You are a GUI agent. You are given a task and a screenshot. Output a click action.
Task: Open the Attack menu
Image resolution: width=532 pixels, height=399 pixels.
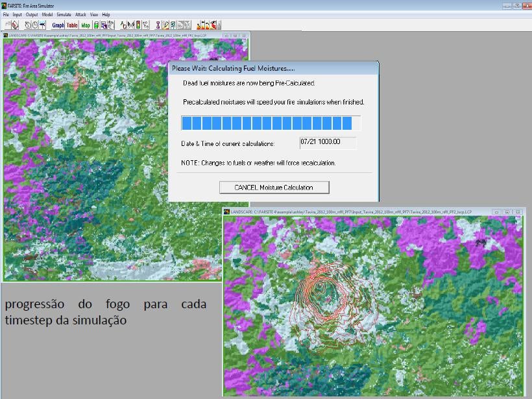pyautogui.click(x=80, y=14)
